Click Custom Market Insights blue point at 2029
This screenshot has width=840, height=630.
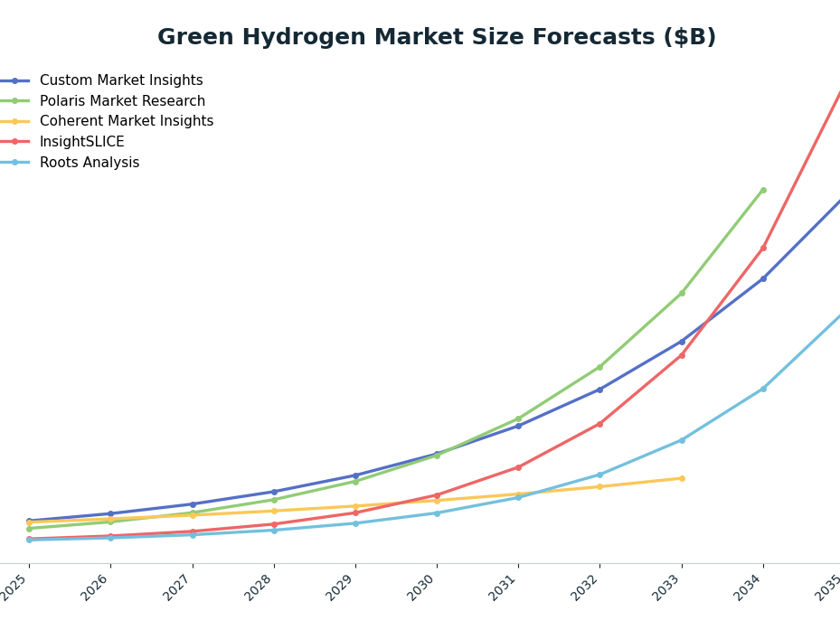[355, 475]
